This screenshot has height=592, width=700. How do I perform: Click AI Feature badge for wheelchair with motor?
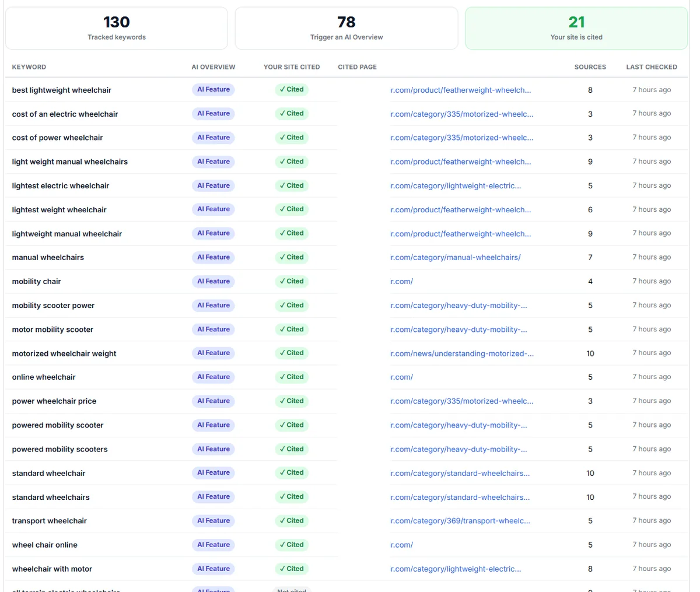coord(213,569)
